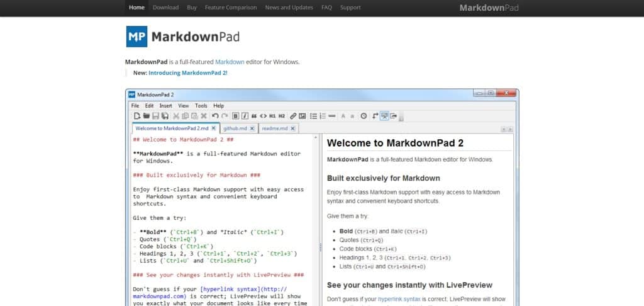Go to the Feature Comparison page
The width and height of the screenshot is (644, 306).
231,8
